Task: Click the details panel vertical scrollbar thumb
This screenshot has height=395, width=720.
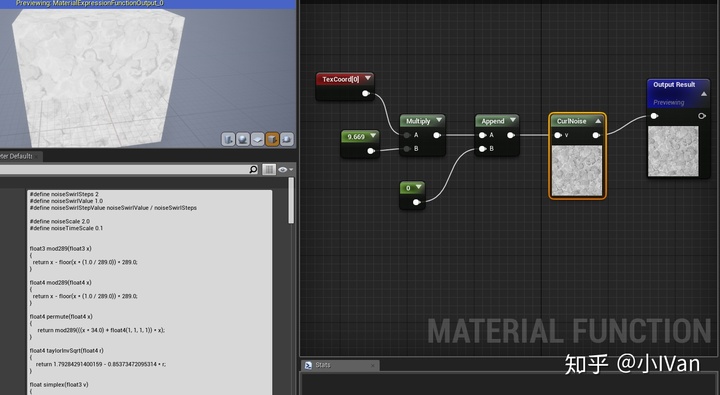Action: pyautogui.click(x=291, y=201)
